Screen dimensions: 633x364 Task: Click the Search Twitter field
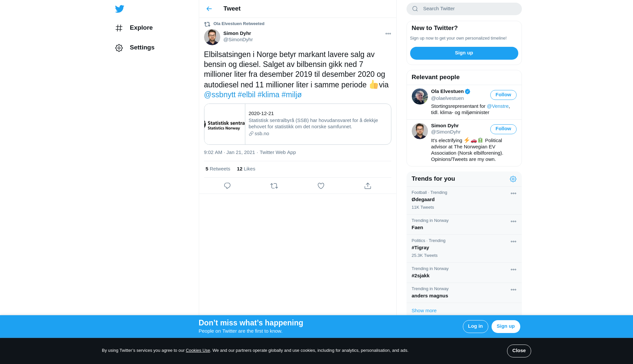point(464,9)
